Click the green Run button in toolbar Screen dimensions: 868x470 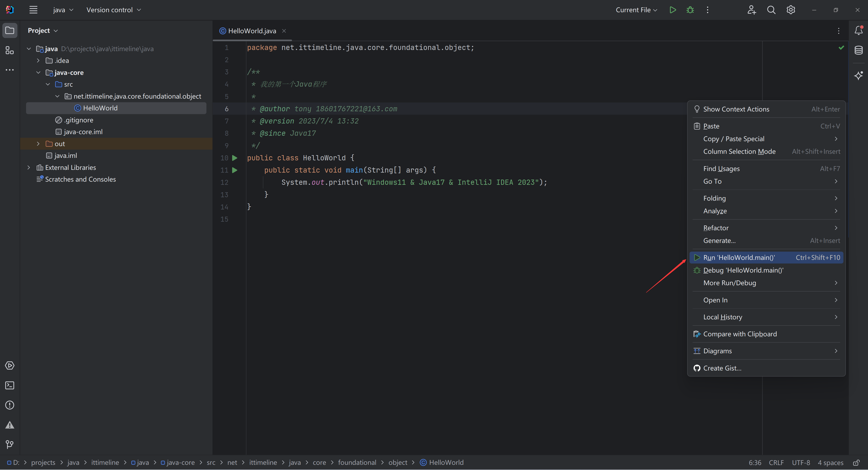point(672,10)
